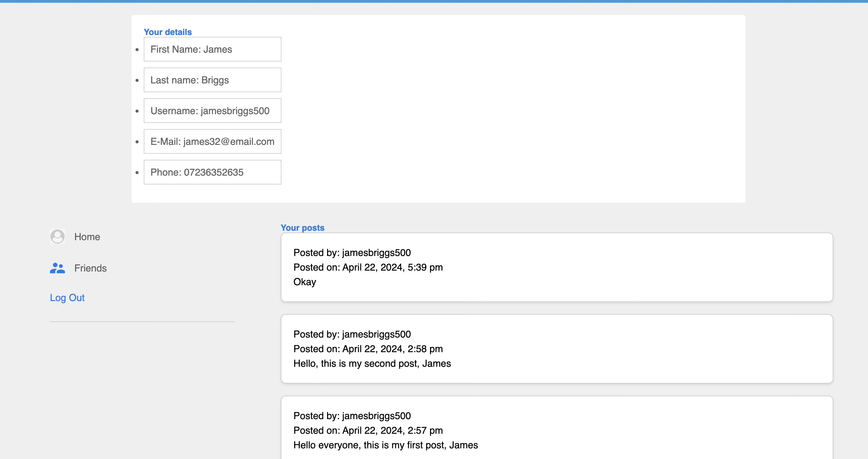Click the Log Out link
Image resolution: width=868 pixels, height=459 pixels.
click(x=67, y=298)
